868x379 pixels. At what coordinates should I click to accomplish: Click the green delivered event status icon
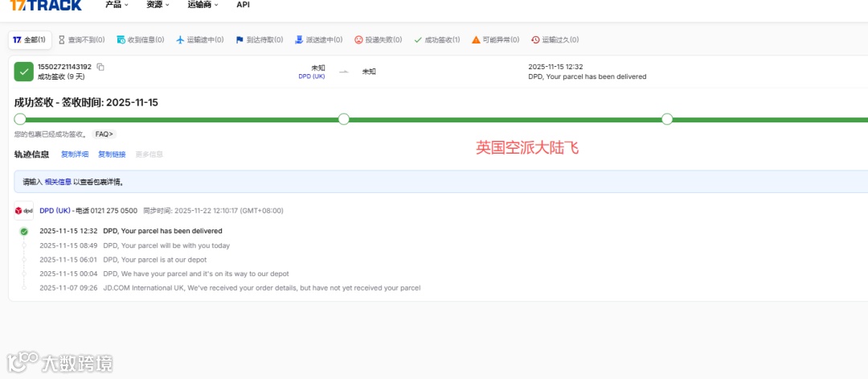point(24,231)
